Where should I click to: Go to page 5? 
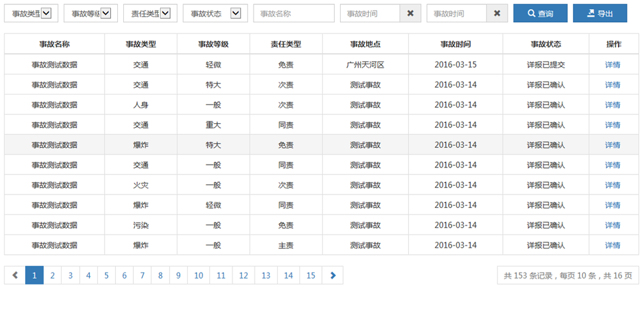click(106, 275)
